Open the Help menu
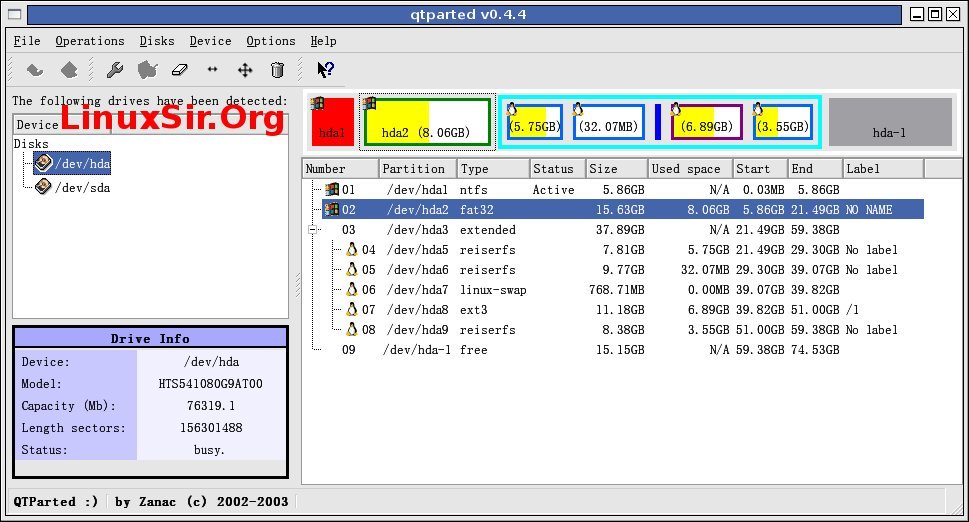The image size is (969, 522). [323, 41]
